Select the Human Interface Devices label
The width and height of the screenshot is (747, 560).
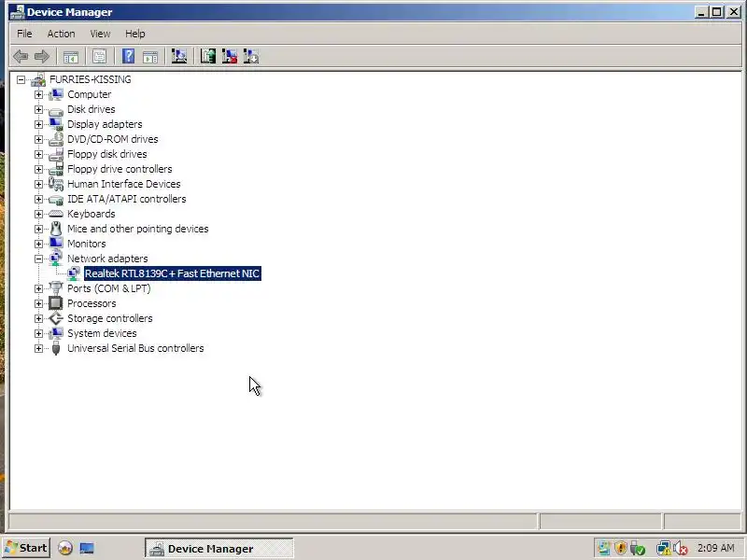(x=124, y=184)
